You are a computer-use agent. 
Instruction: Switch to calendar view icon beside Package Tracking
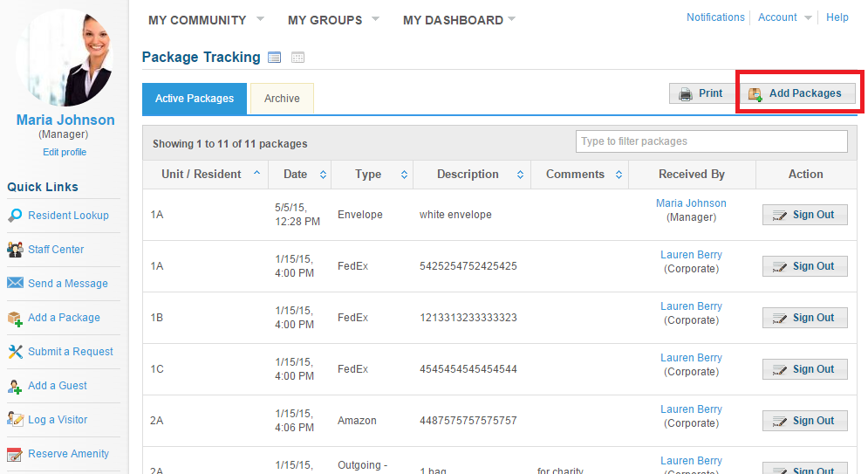pos(297,57)
